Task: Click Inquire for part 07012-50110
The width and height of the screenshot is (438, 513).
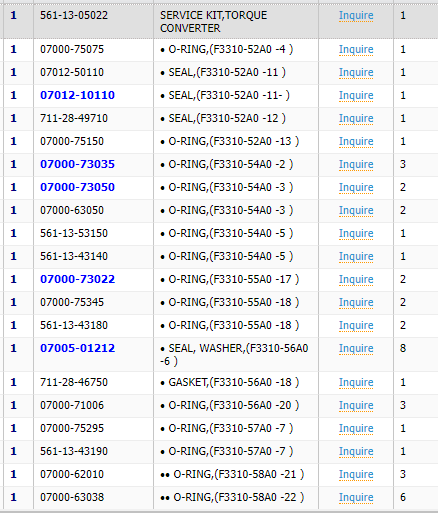Action: pos(356,73)
